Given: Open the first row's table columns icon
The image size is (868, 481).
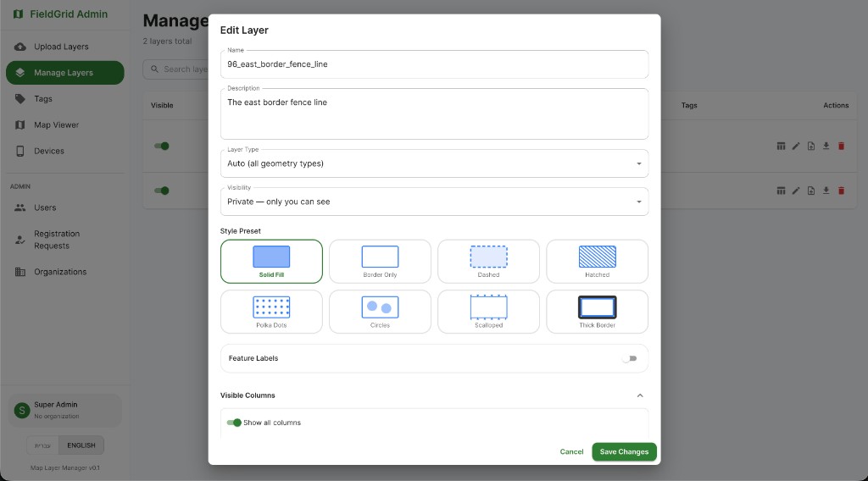Looking at the screenshot, I should [781, 146].
